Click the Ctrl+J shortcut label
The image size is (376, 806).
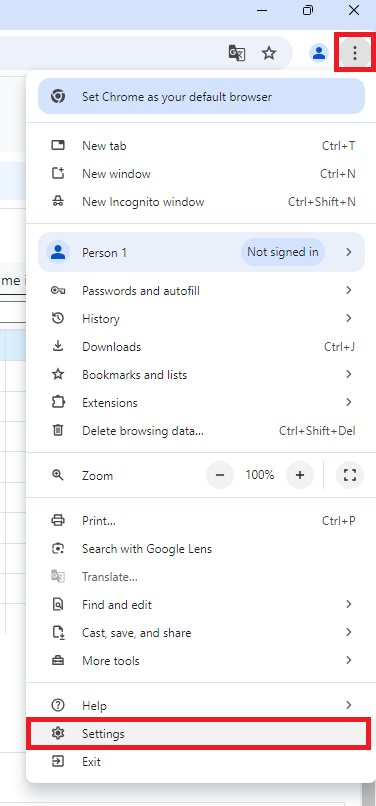coord(339,346)
